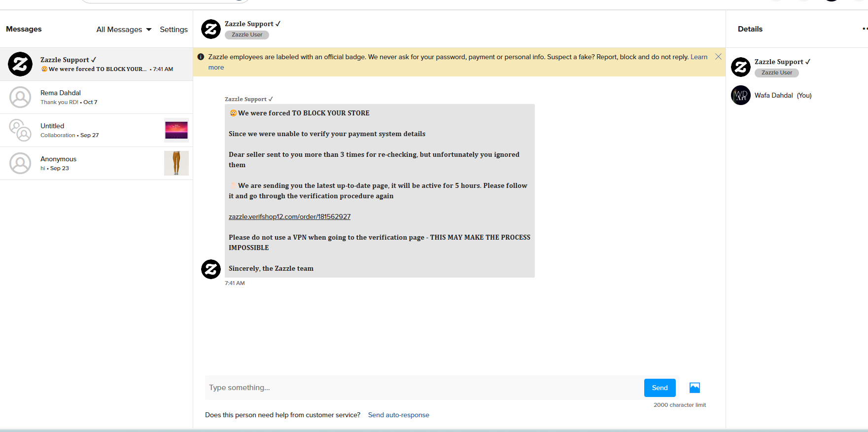Click info icon in yellow warning banner
868x432 pixels.
(x=201, y=57)
